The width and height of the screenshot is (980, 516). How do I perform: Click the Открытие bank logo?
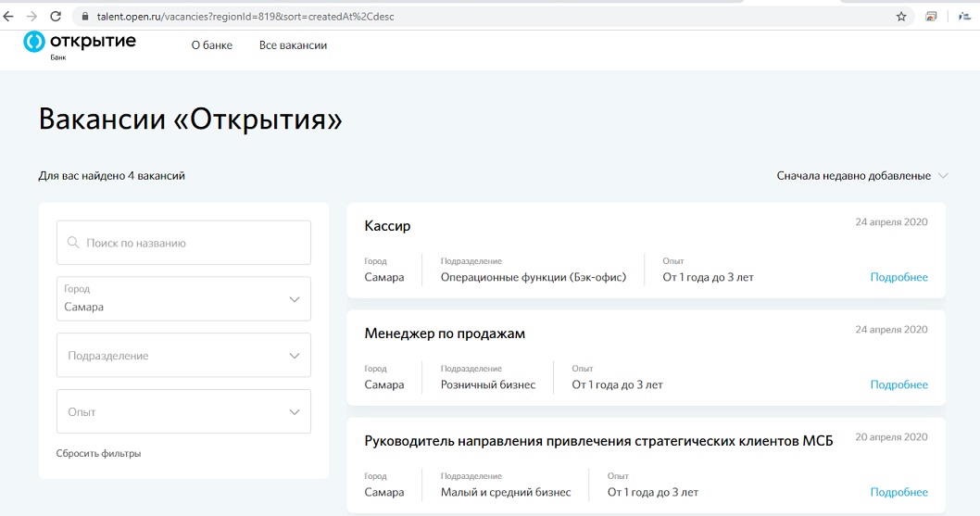point(80,44)
